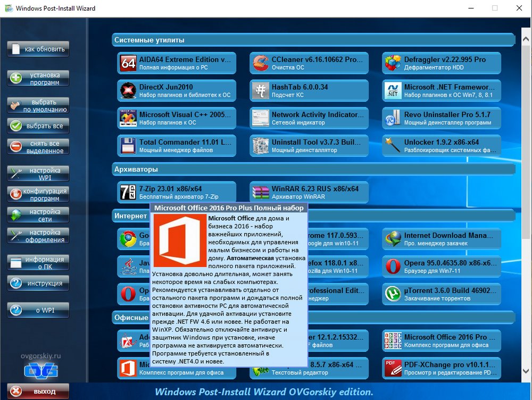
Task: Select the µTorrent green icon
Action: tap(393, 294)
